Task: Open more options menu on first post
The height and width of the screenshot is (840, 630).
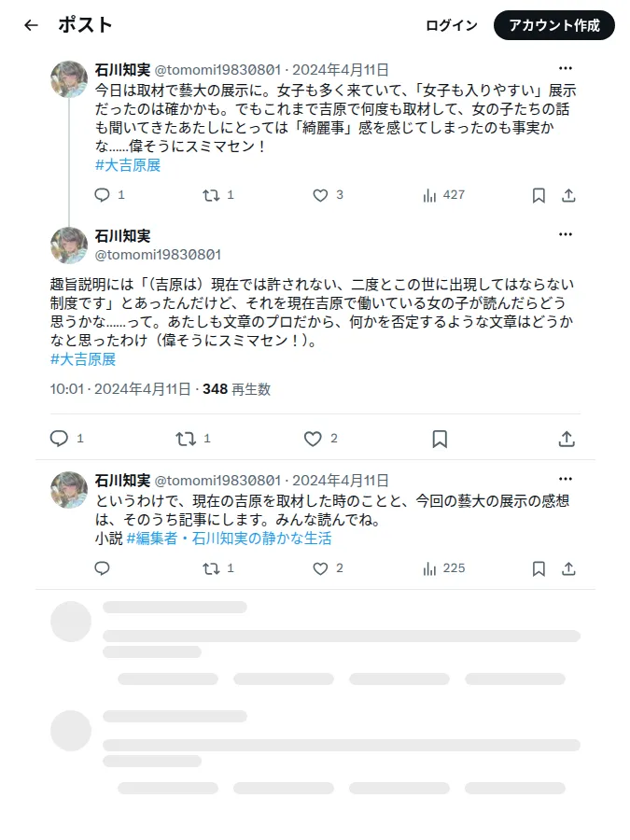Action: pos(566,68)
